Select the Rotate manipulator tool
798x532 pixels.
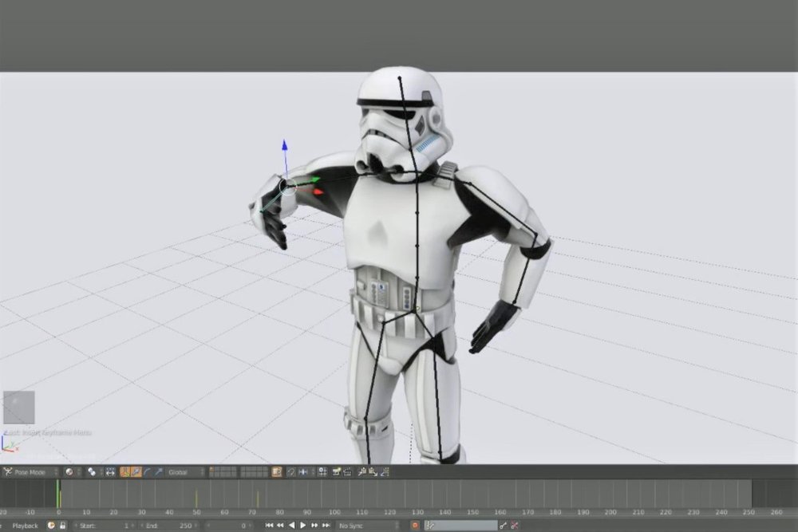[x=147, y=471]
